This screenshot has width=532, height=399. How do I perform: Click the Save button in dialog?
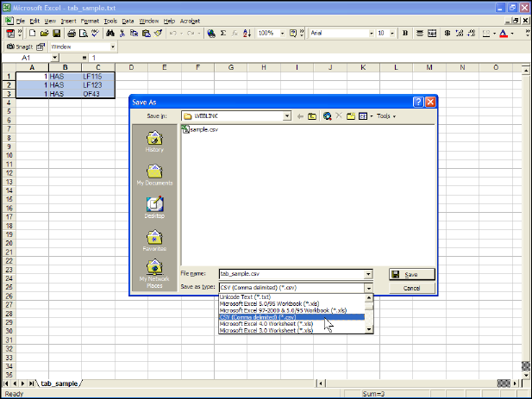pos(412,274)
